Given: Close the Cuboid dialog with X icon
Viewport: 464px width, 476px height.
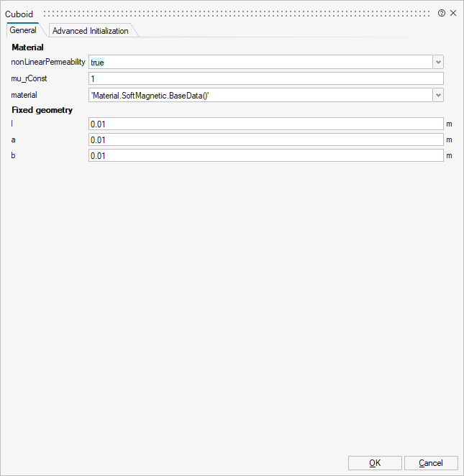Looking at the screenshot, I should [x=453, y=13].
